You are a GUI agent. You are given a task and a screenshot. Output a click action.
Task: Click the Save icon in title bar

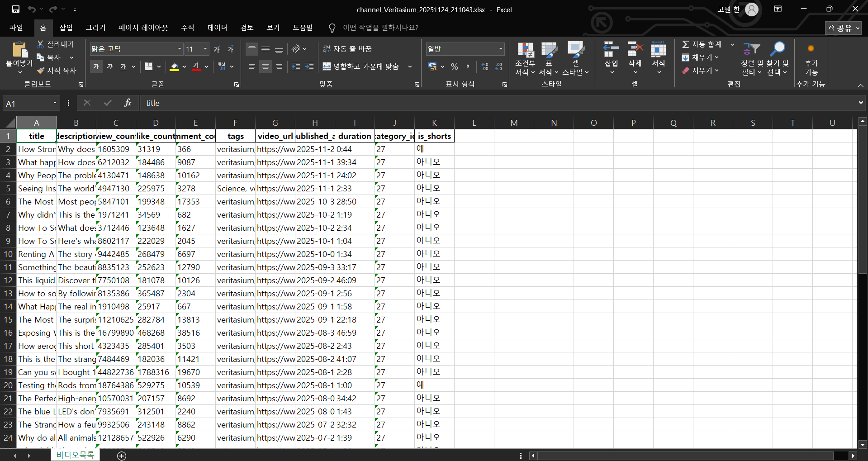(x=16, y=9)
